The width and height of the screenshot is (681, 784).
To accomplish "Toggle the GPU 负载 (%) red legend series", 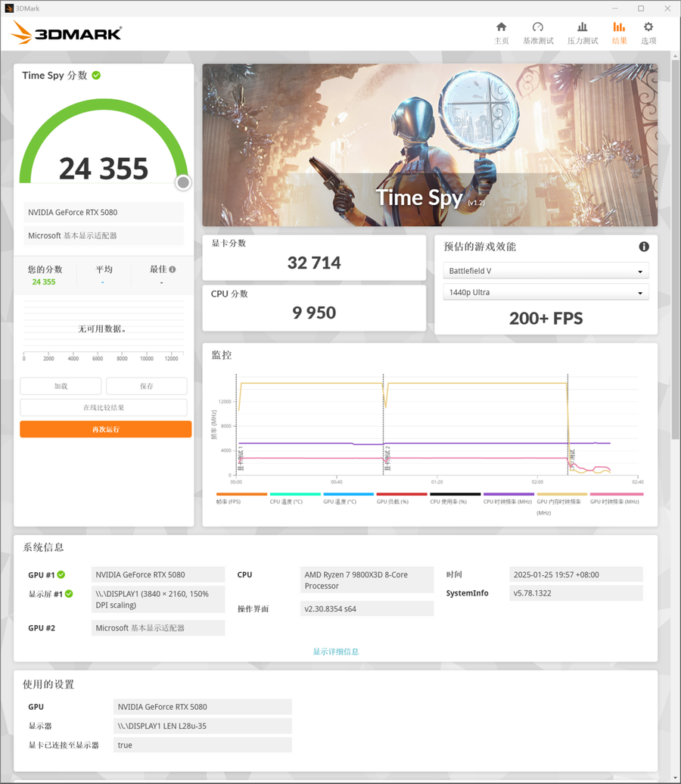I will 402,495.
